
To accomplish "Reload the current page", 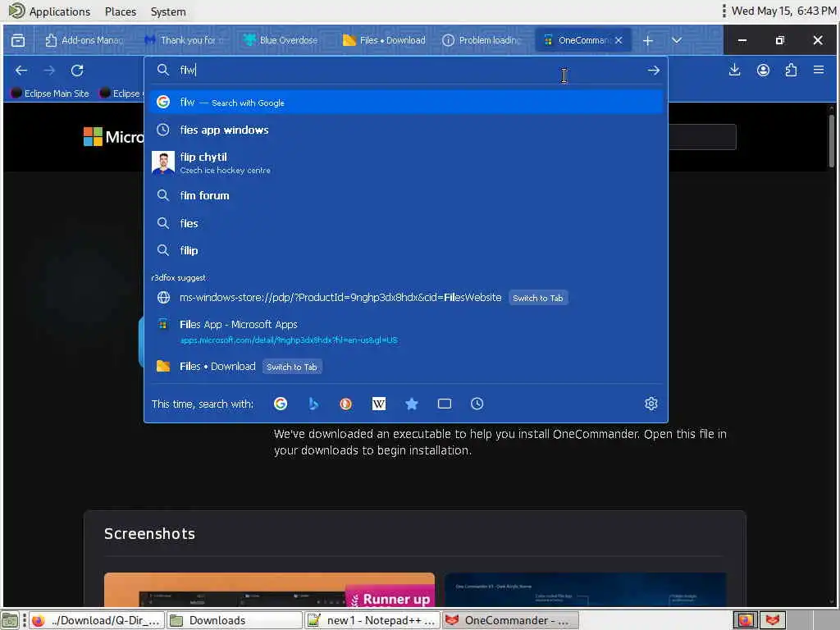I will coord(77,71).
